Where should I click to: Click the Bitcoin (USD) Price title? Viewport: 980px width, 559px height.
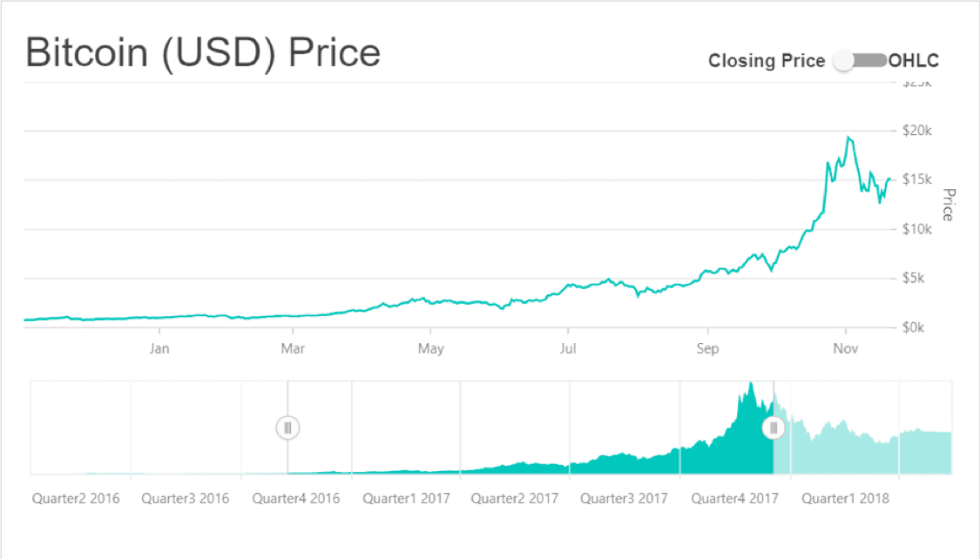(x=203, y=52)
